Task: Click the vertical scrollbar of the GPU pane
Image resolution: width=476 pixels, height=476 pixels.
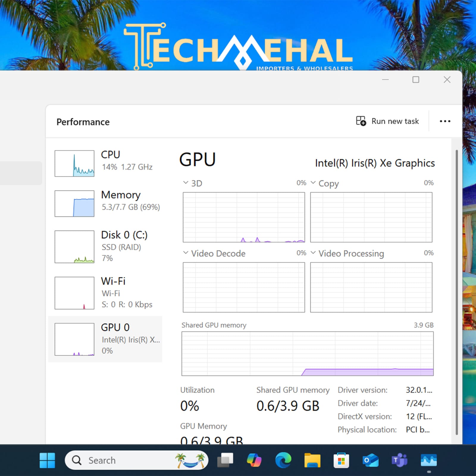Action: click(457, 292)
